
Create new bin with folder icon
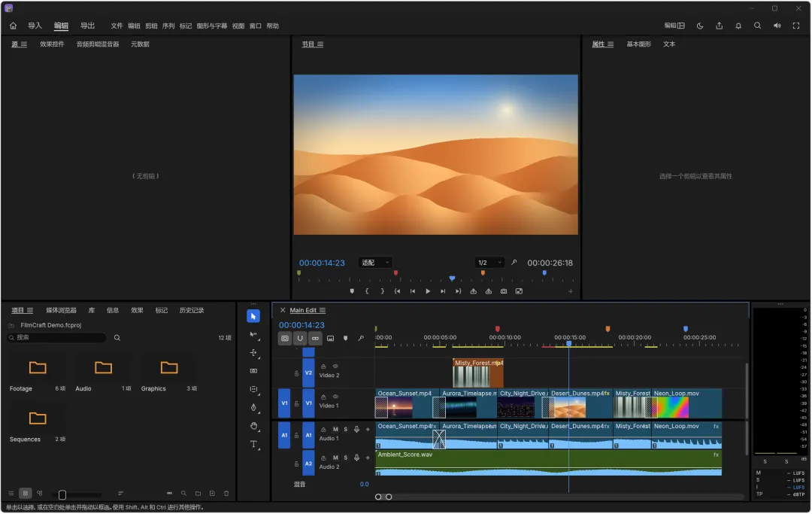click(x=198, y=494)
